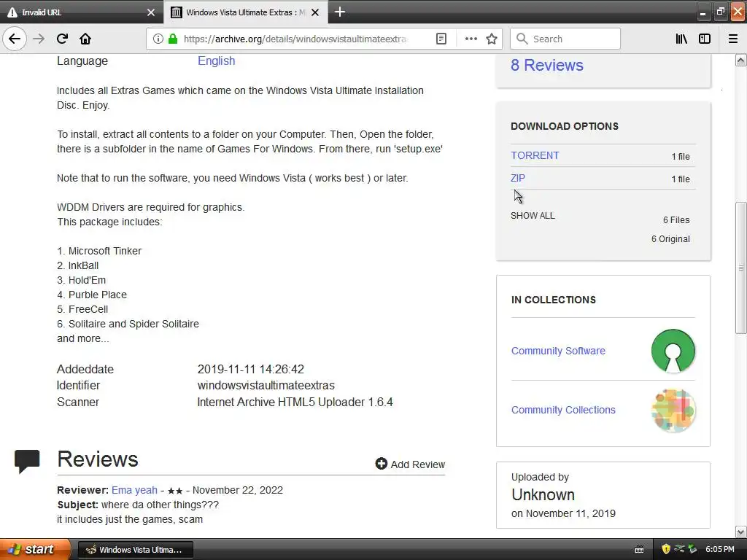This screenshot has height=560, width=747.
Task: Jump to the 8 Reviews link
Action: coord(547,65)
